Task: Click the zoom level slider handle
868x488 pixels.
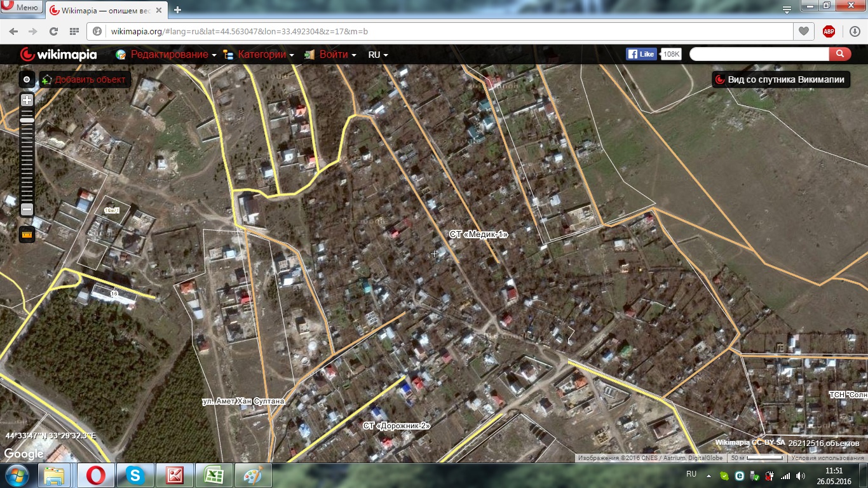Action: 27,120
